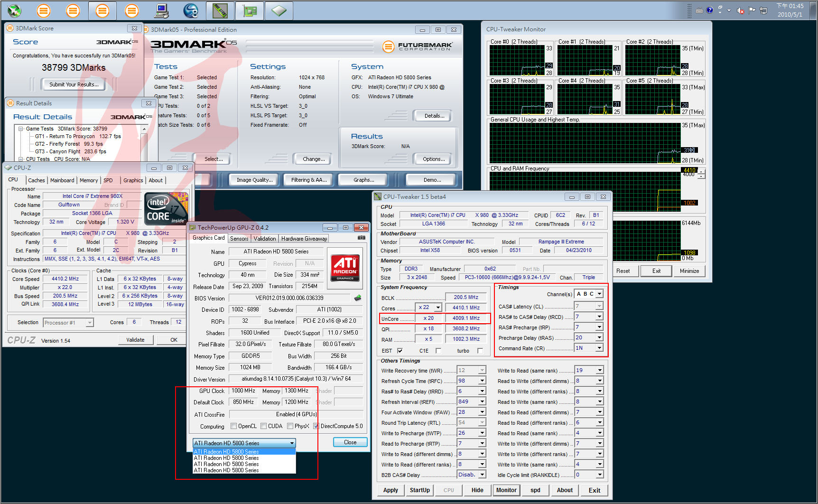The image size is (818, 504).
Task: Open the Command Rate (CR) dropdown
Action: (599, 348)
